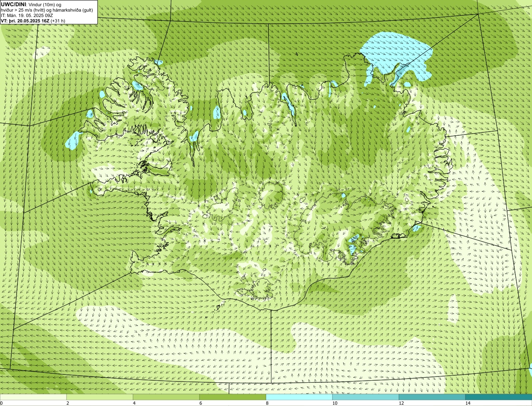Click the '8' tick label on the color scale

pyautogui.click(x=267, y=403)
